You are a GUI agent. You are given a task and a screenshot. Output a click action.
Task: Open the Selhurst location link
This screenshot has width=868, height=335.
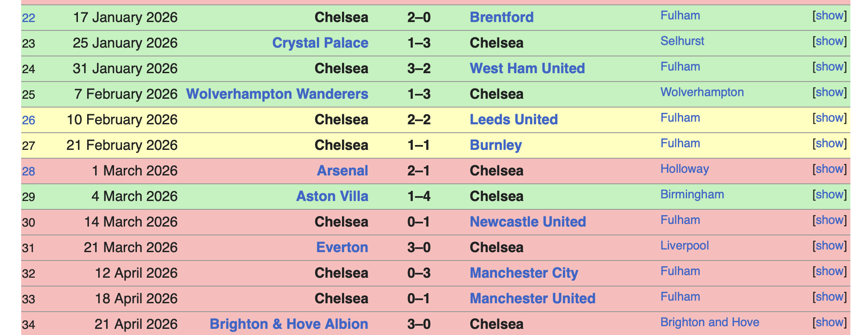pos(682,41)
